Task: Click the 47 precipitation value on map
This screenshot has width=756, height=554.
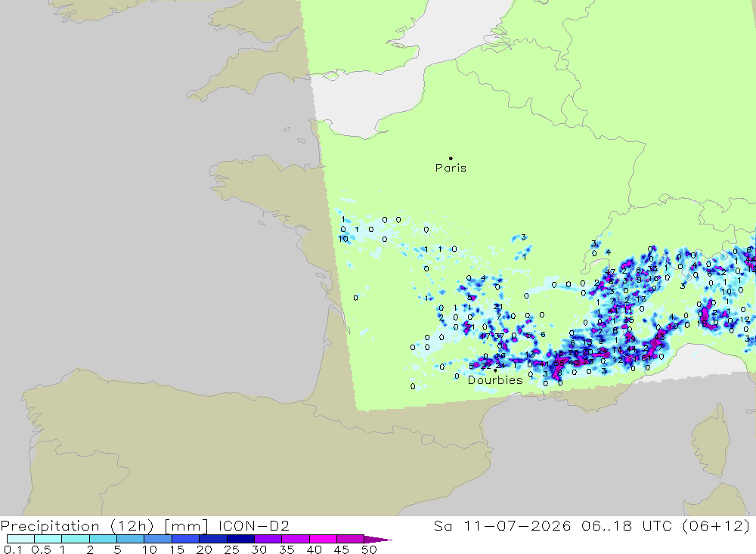Action: point(610,272)
